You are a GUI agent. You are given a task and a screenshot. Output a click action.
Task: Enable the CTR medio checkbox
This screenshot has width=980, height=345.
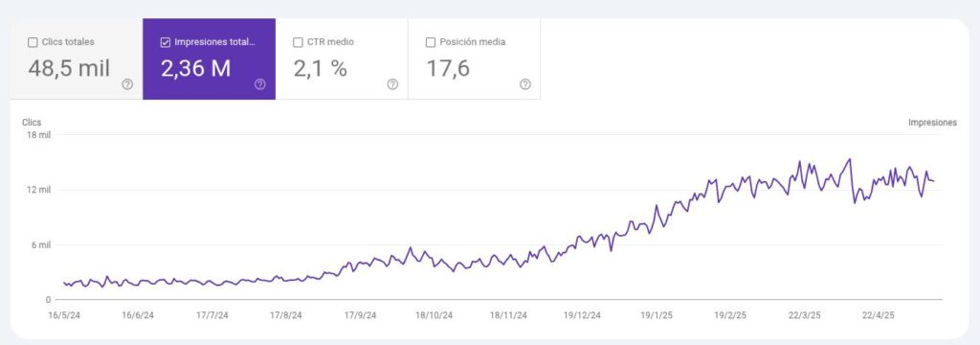[298, 42]
